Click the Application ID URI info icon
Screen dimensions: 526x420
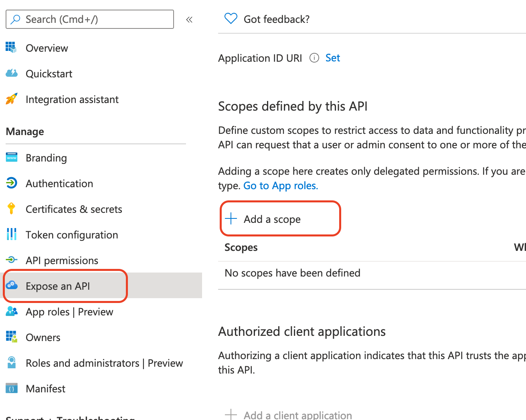click(x=314, y=58)
